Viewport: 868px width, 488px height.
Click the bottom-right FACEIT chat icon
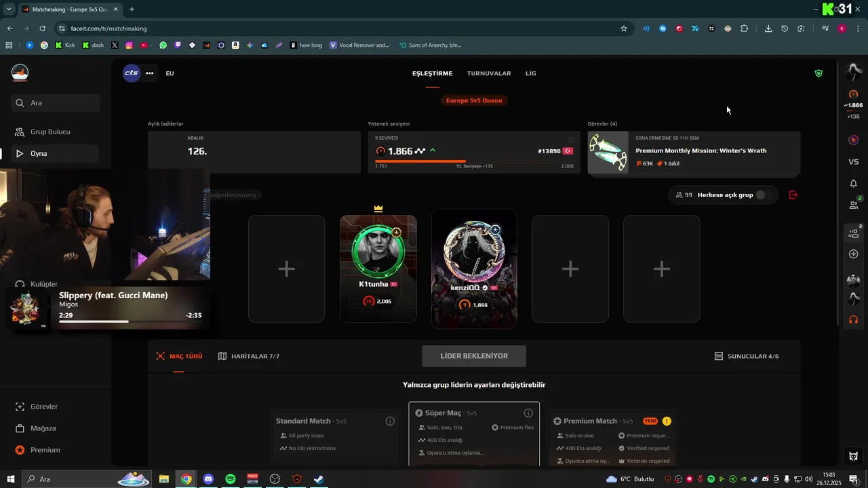[x=854, y=456]
